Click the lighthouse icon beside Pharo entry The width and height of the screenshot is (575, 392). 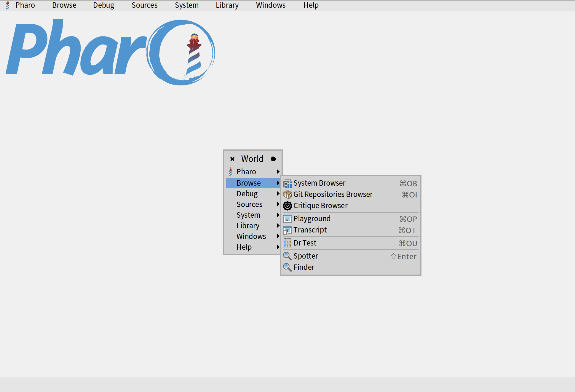(x=231, y=172)
